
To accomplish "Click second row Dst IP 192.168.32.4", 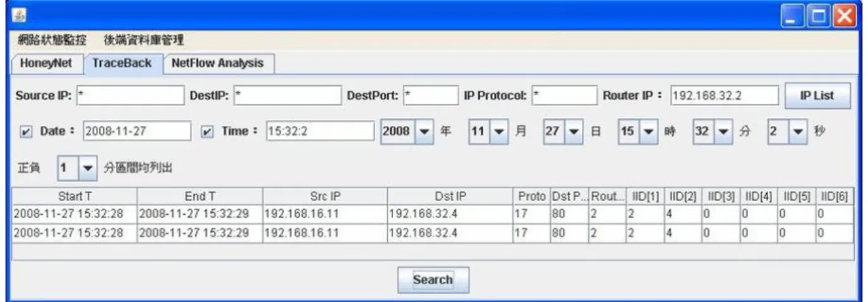I will pos(450,233).
